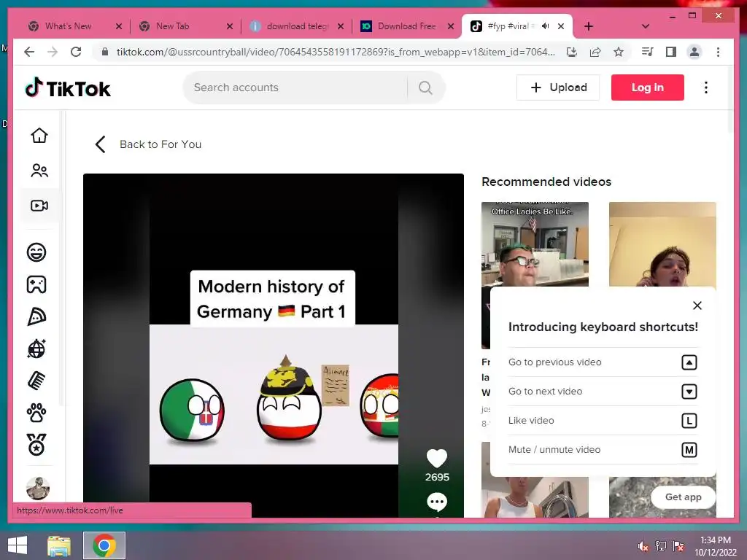The height and width of the screenshot is (560, 747).
Task: Switch to the download telegram tab
Action: [x=298, y=26]
